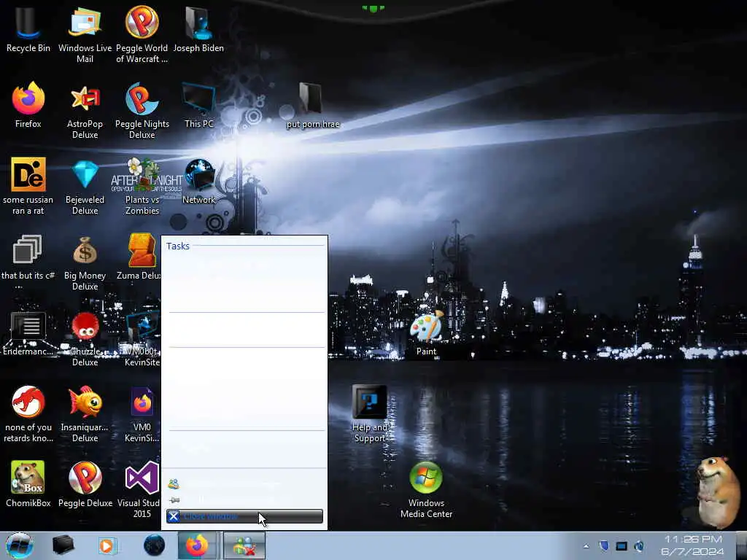Screen dimensions: 747x560
Task: Select the Peggle World of Warcraft icon
Action: coord(142,34)
